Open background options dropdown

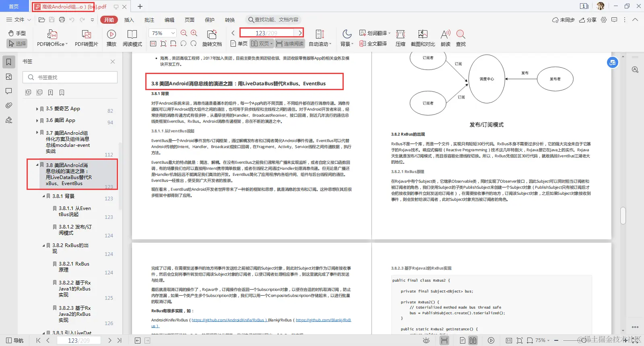coord(347,38)
